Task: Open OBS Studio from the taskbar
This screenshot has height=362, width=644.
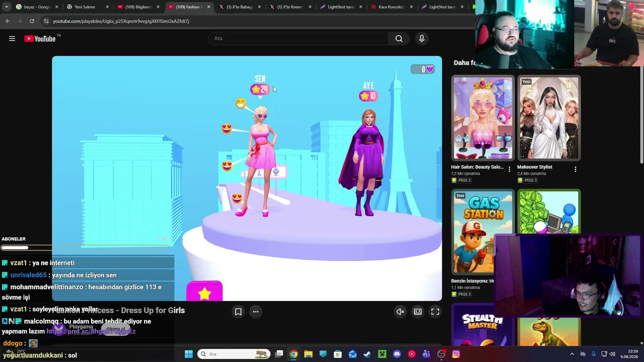Action: point(441,354)
